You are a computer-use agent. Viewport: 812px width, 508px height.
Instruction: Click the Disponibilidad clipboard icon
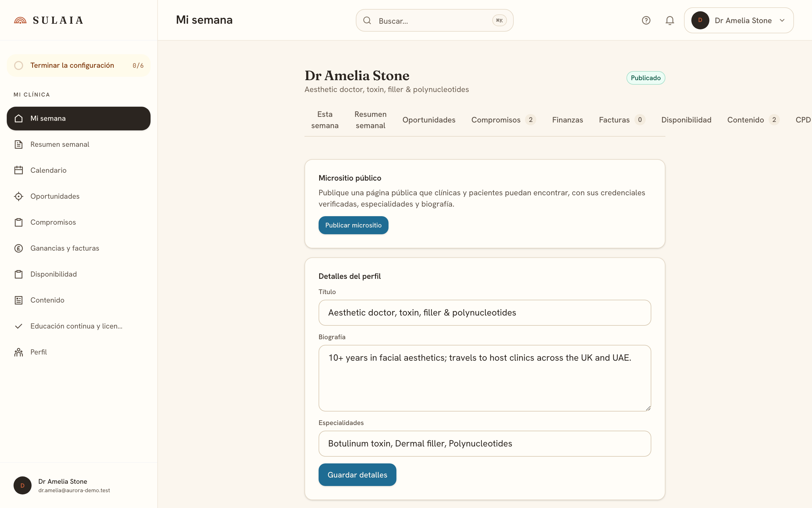19,274
